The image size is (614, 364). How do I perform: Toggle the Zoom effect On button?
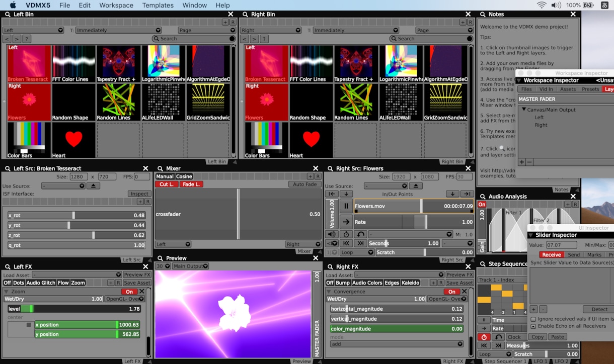click(x=129, y=292)
